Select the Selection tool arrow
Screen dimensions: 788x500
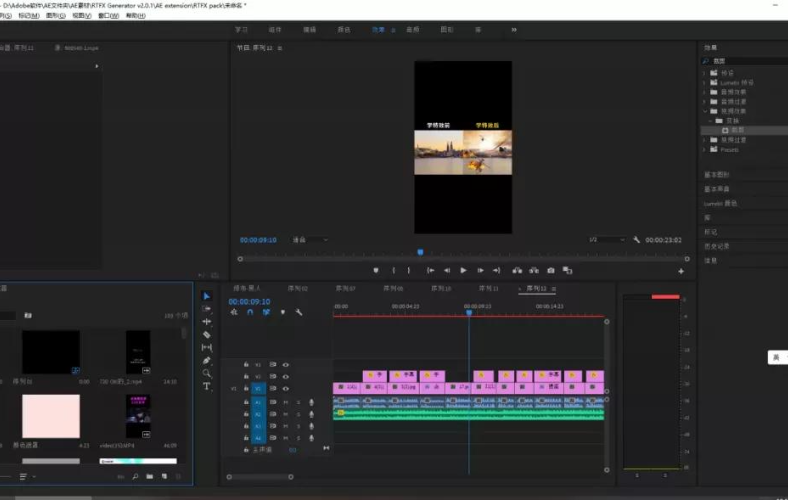207,296
